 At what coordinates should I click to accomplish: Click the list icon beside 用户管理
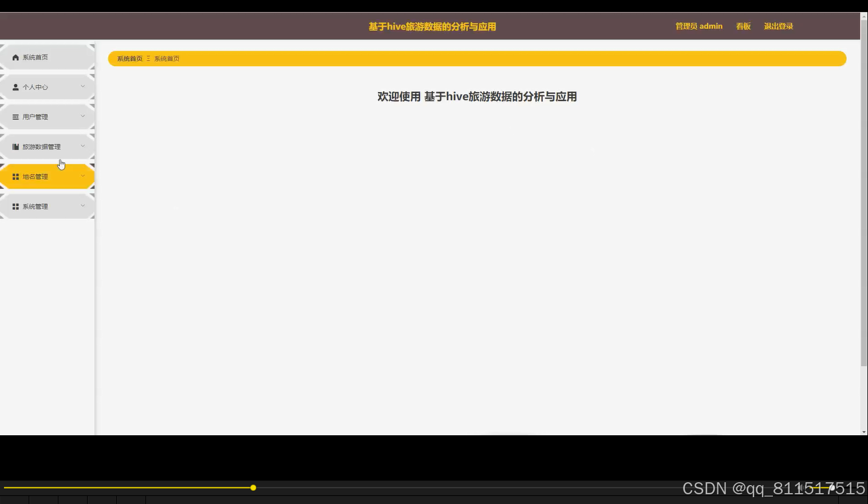tap(15, 116)
